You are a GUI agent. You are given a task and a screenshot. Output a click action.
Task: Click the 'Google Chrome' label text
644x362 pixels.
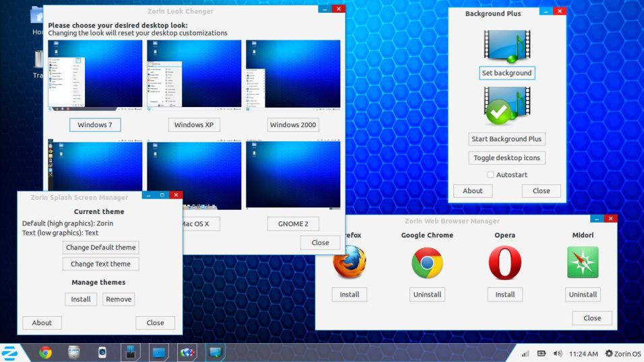click(x=427, y=236)
